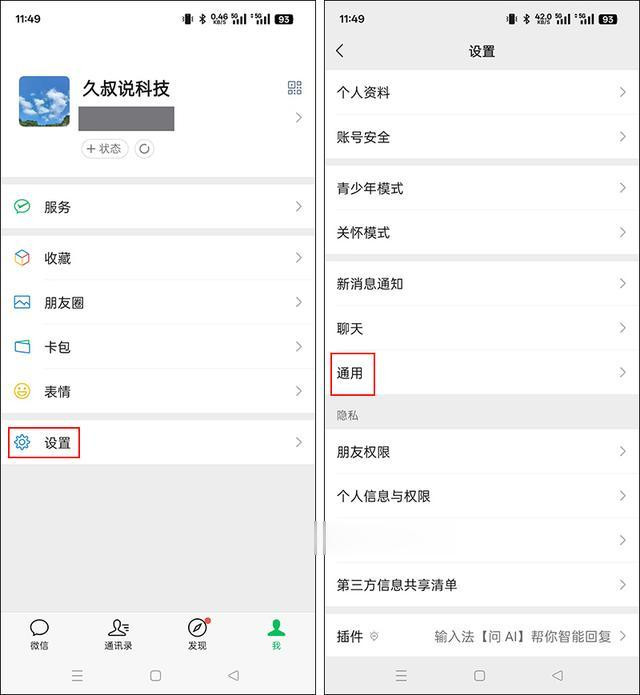Tap the blue sky profile avatar
This screenshot has height=695, width=640.
(44, 102)
